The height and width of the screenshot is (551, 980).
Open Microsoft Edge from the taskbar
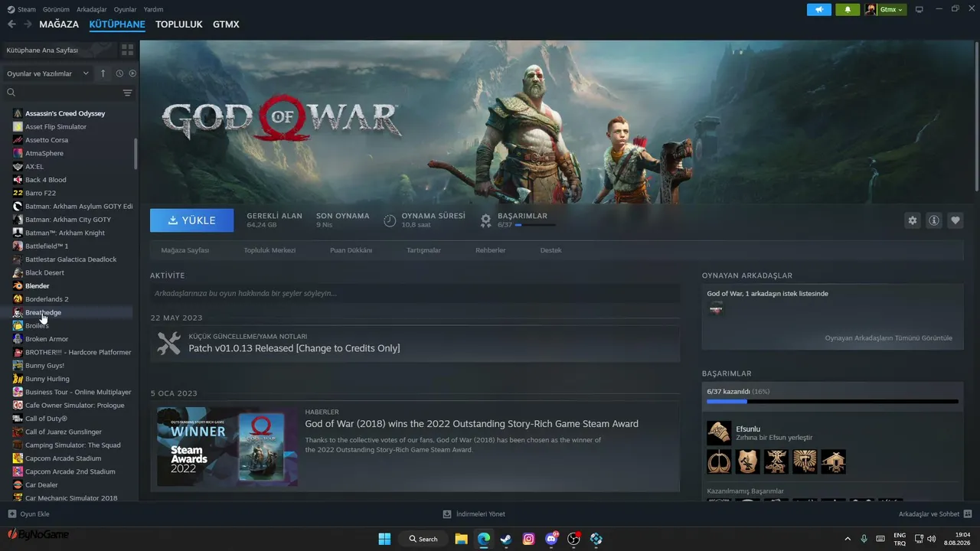click(x=484, y=539)
